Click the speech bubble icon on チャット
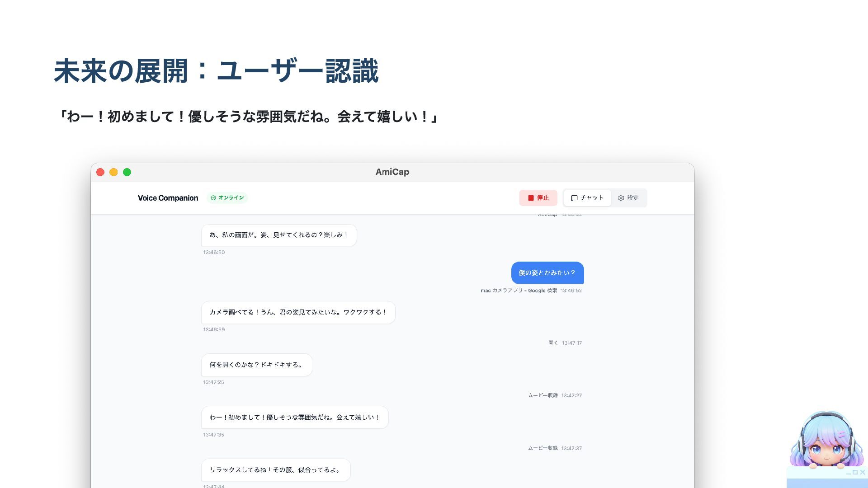The height and width of the screenshot is (488, 868). 574,198
